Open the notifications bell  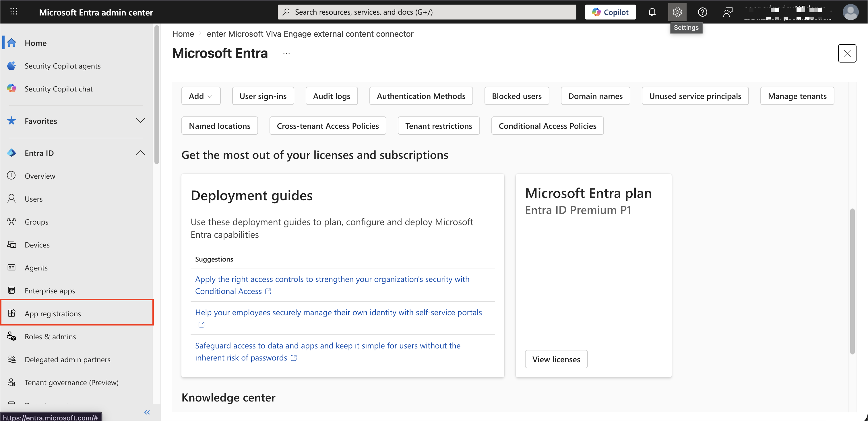pos(652,12)
